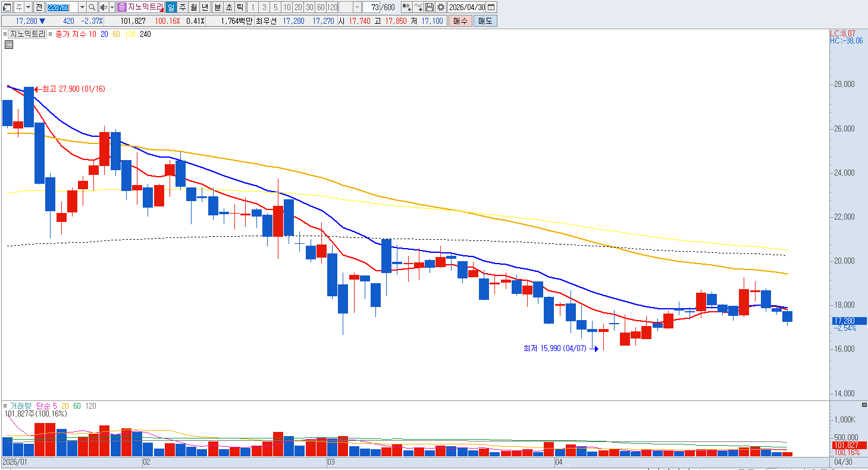The height and width of the screenshot is (470, 868).
Task: Switch to 월 monthly chart period
Action: coord(194,7)
